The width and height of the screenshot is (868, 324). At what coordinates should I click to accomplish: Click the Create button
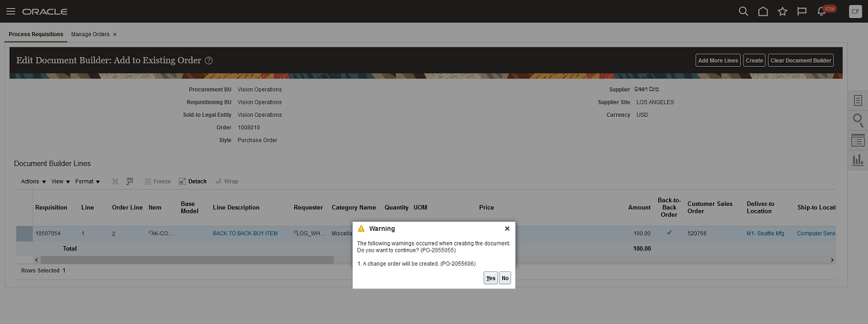tap(754, 60)
